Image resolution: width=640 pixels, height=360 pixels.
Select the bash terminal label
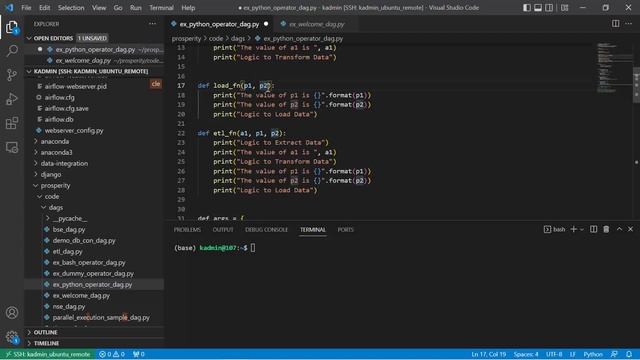point(555,229)
